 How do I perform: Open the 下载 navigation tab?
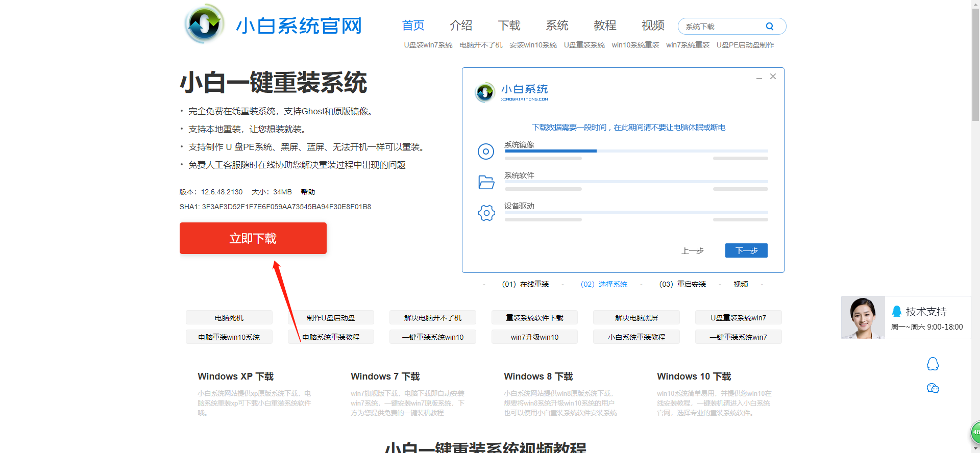coord(509,26)
